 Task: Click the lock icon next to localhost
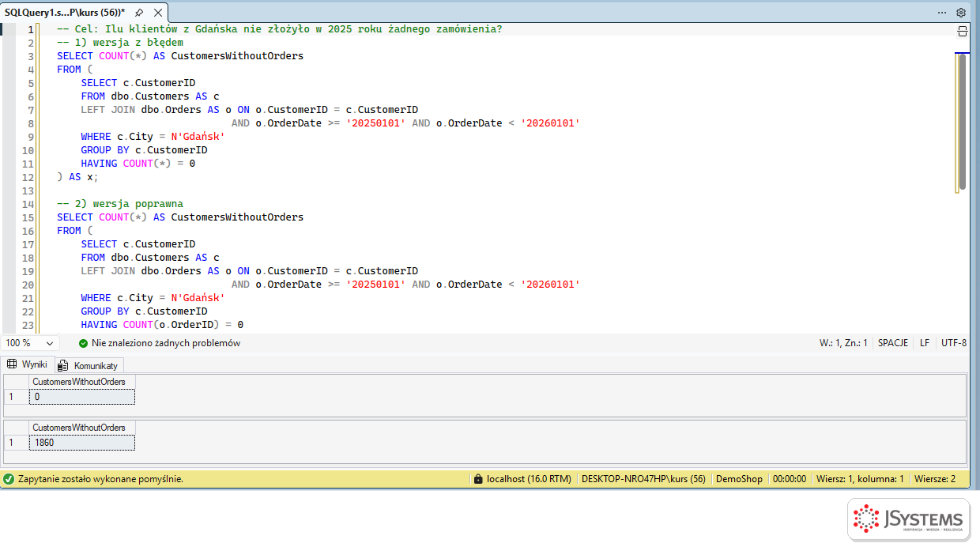coord(477,479)
